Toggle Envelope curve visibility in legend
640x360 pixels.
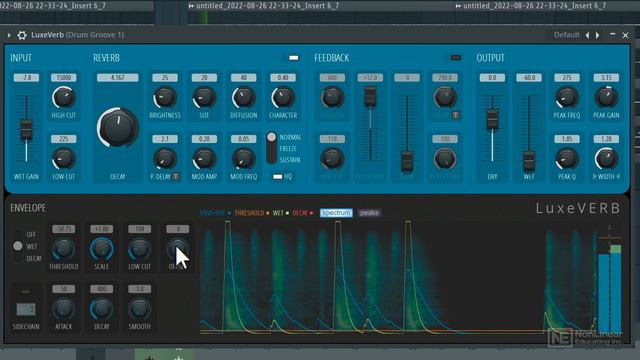coord(216,213)
